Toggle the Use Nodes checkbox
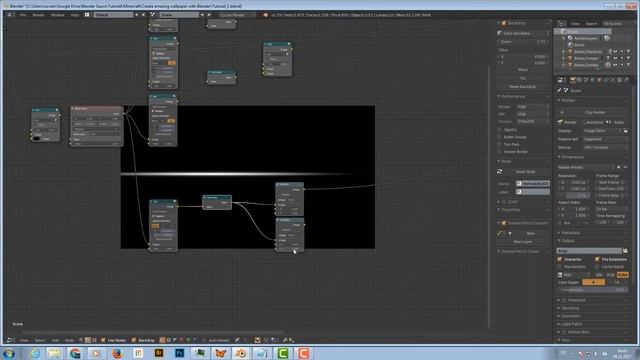Viewport: 640px width, 360px height. (103, 340)
